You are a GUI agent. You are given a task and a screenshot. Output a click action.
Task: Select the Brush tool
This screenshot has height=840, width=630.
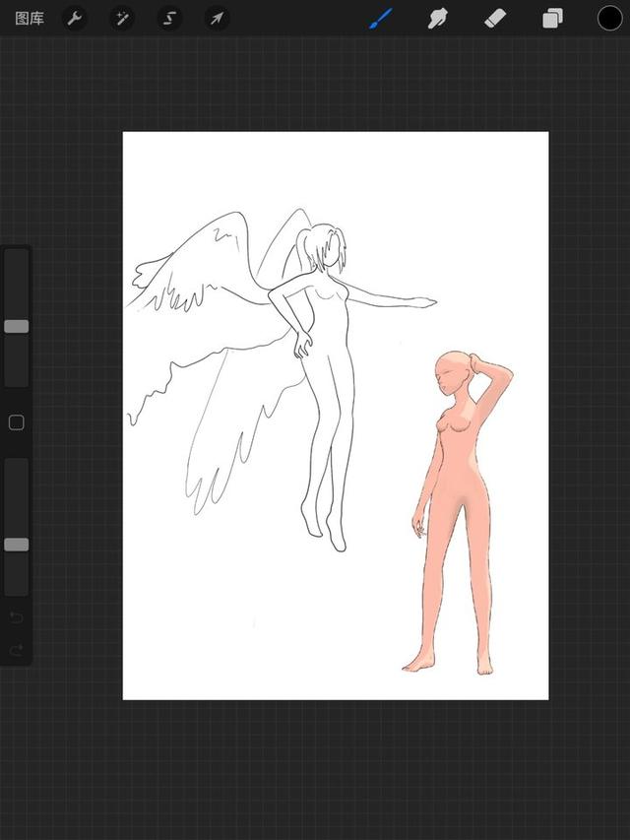[x=381, y=19]
